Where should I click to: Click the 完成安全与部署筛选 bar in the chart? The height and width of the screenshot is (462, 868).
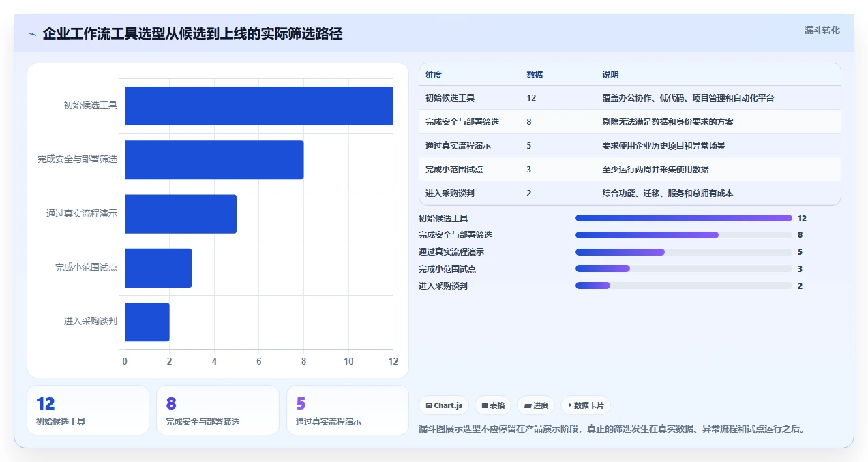pos(214,159)
